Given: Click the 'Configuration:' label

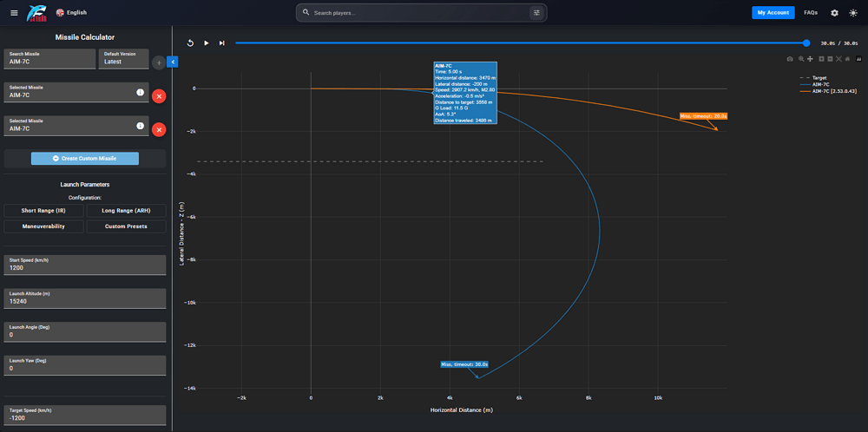Looking at the screenshot, I should click(85, 198).
